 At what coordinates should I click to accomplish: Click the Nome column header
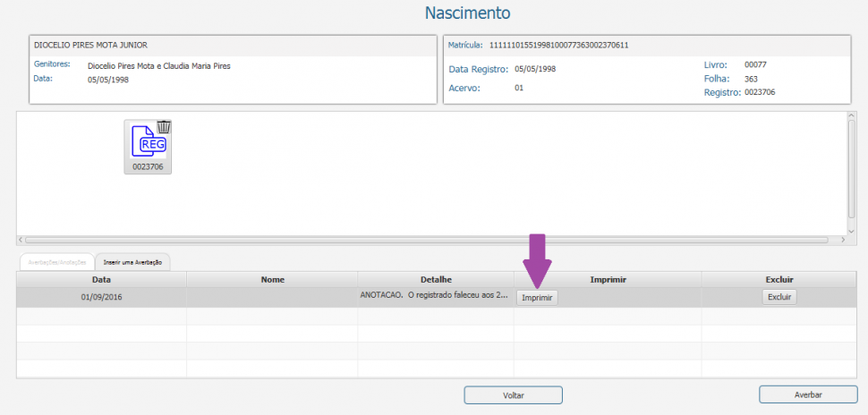click(x=272, y=279)
